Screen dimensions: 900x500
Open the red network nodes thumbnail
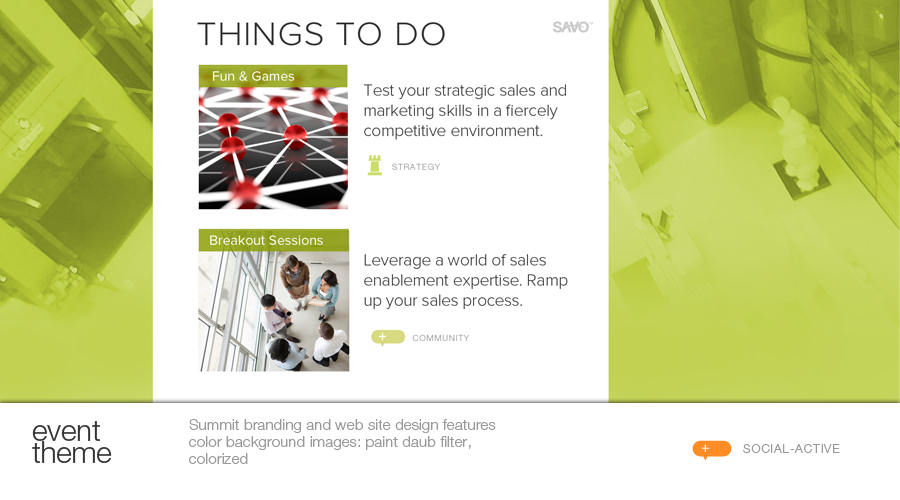coord(273,148)
